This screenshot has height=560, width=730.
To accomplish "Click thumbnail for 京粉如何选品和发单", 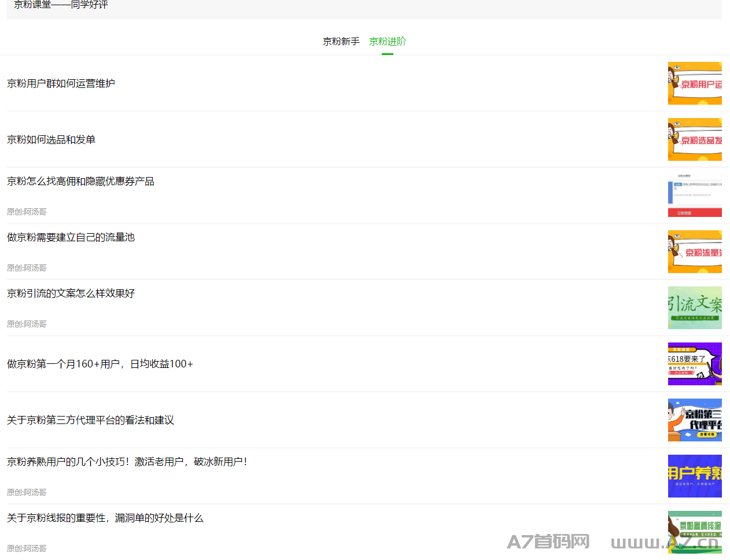I will [x=695, y=139].
